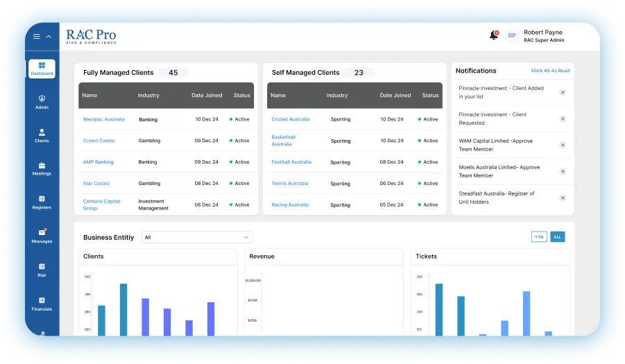625x364 pixels.
Task: Open the RP user avatar
Action: 512,36
